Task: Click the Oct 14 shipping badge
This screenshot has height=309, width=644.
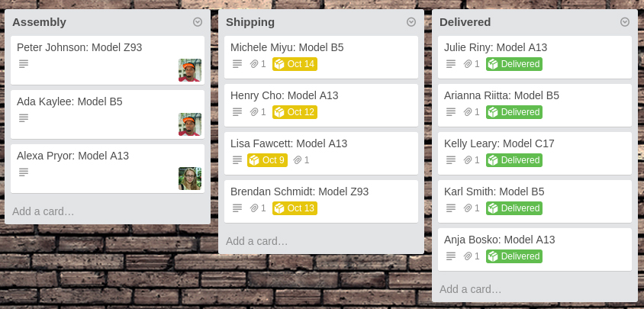Action: (295, 64)
